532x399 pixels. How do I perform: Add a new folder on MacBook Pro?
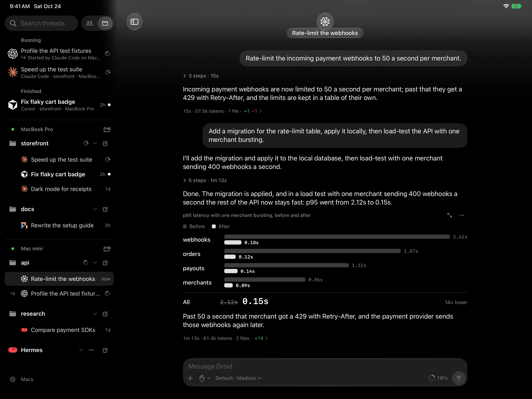coord(107,129)
